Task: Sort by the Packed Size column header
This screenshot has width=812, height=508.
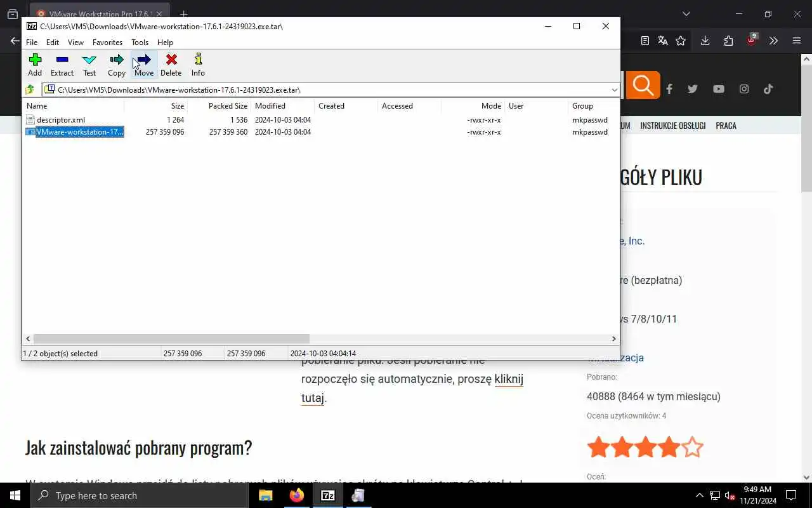Action: pyautogui.click(x=219, y=106)
